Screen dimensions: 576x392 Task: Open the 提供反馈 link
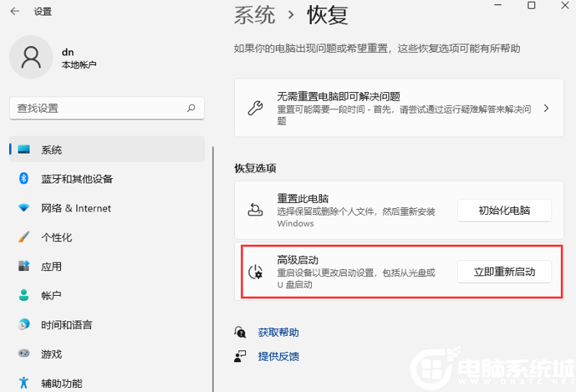tap(278, 356)
